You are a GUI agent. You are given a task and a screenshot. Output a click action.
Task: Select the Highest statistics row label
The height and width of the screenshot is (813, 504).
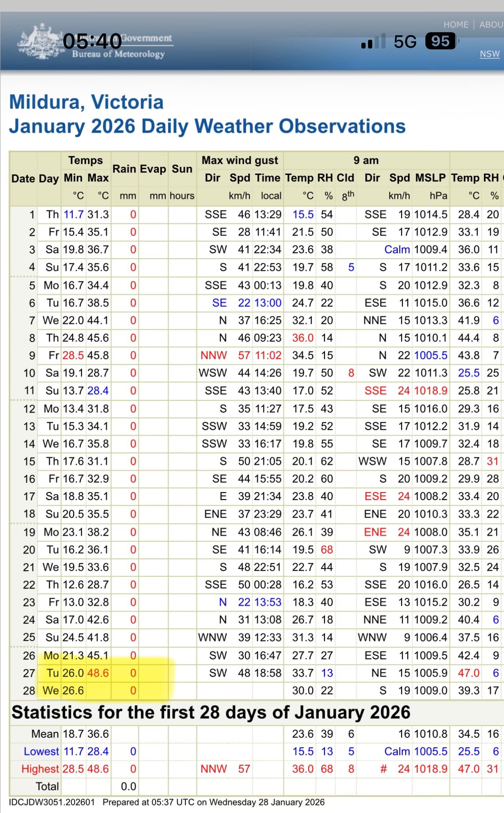click(40, 769)
